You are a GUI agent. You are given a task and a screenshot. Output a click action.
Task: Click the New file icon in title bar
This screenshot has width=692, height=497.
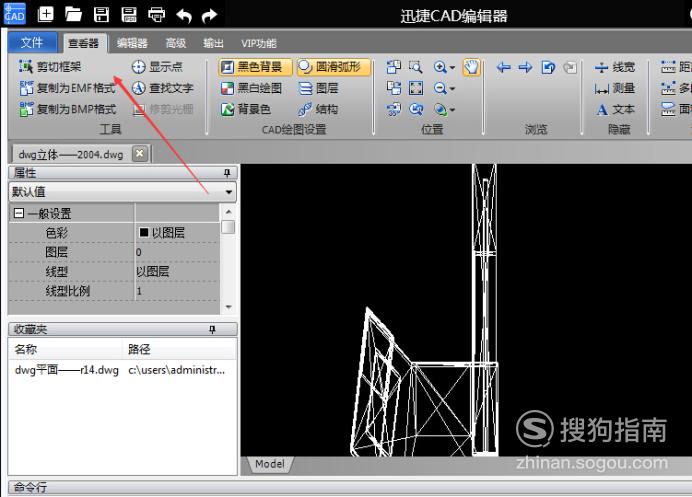45,14
